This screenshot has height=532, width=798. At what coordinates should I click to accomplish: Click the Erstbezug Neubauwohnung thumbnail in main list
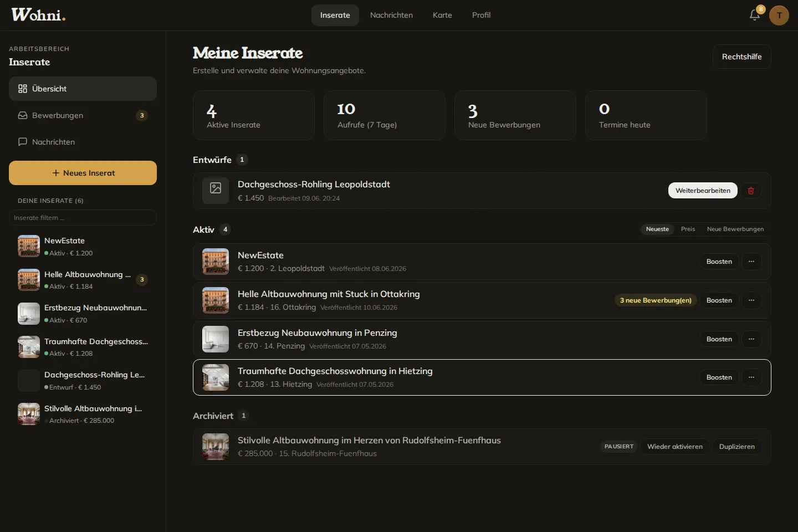coord(216,339)
